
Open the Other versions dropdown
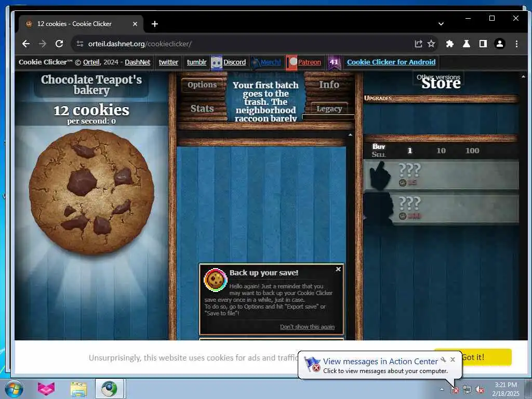coord(438,77)
